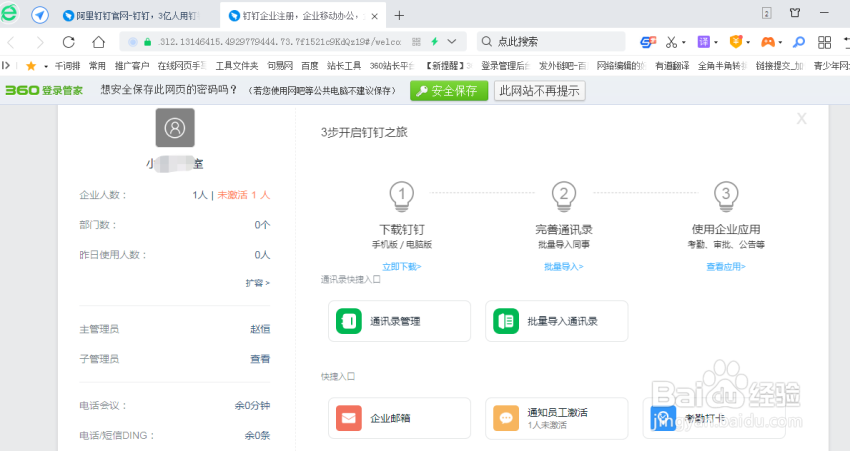
Task: Open the 百度 bookmark
Action: [x=310, y=66]
